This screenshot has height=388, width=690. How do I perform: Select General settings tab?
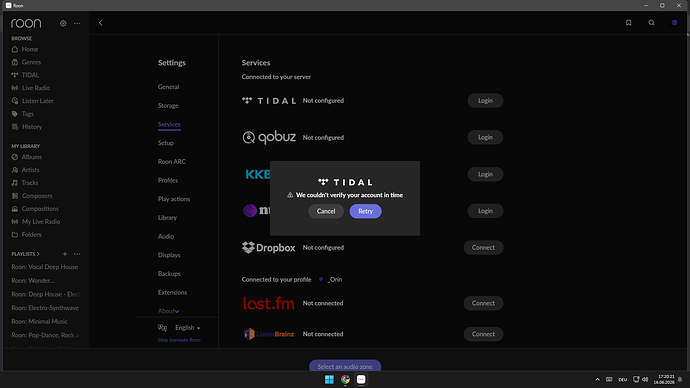pyautogui.click(x=169, y=87)
